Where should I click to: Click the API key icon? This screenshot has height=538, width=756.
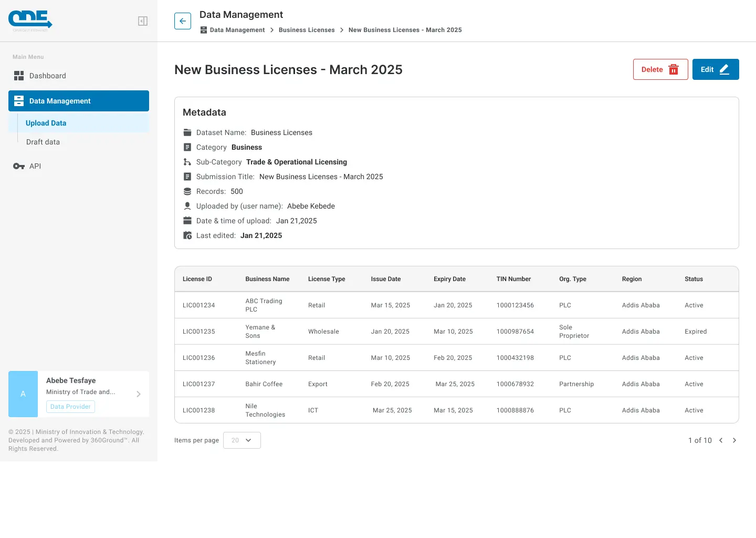[19, 166]
